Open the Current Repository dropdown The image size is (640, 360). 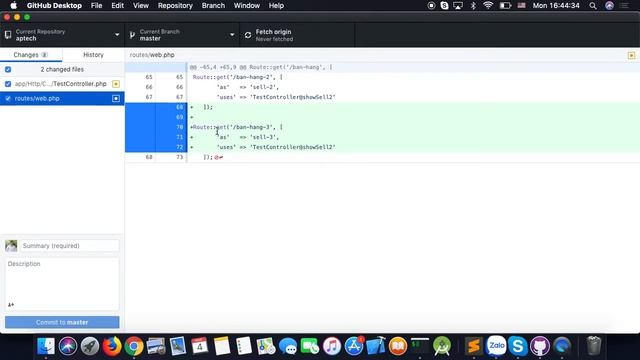62,35
